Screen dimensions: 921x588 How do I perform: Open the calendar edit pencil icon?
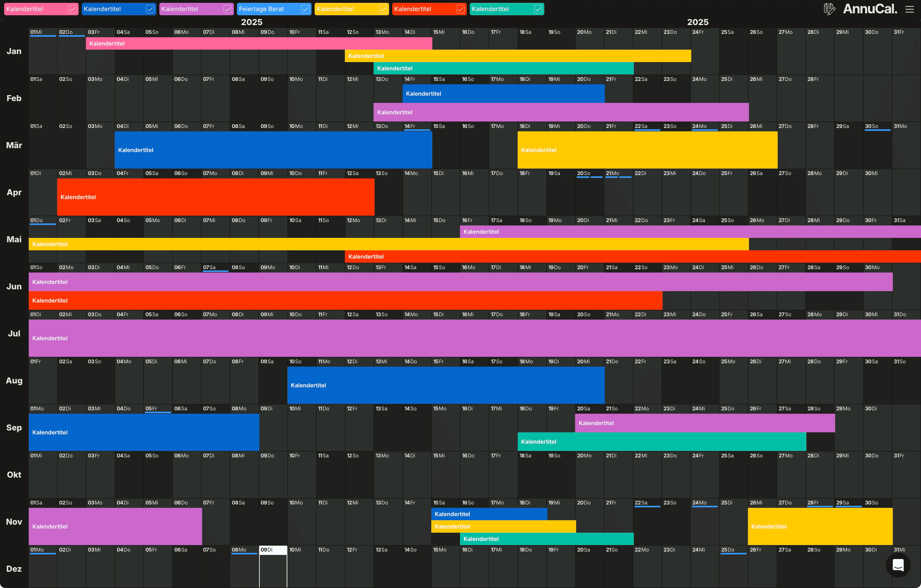tap(829, 9)
